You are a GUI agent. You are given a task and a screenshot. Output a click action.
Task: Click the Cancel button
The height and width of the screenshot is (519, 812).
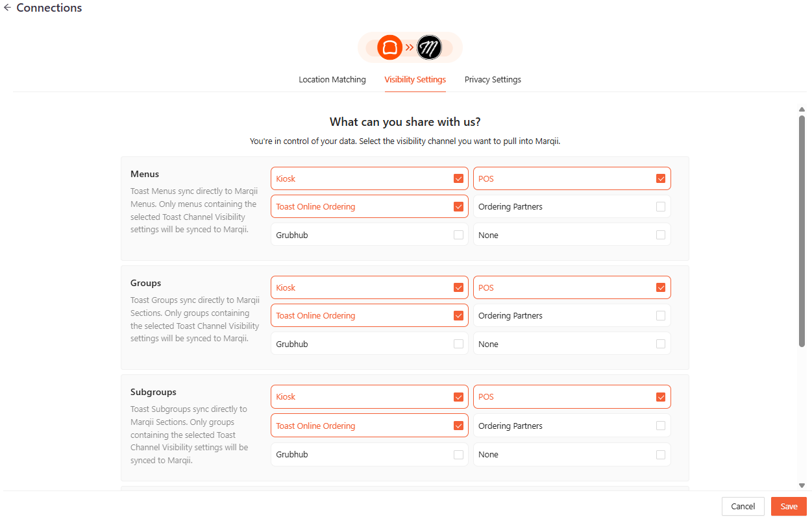coord(743,507)
